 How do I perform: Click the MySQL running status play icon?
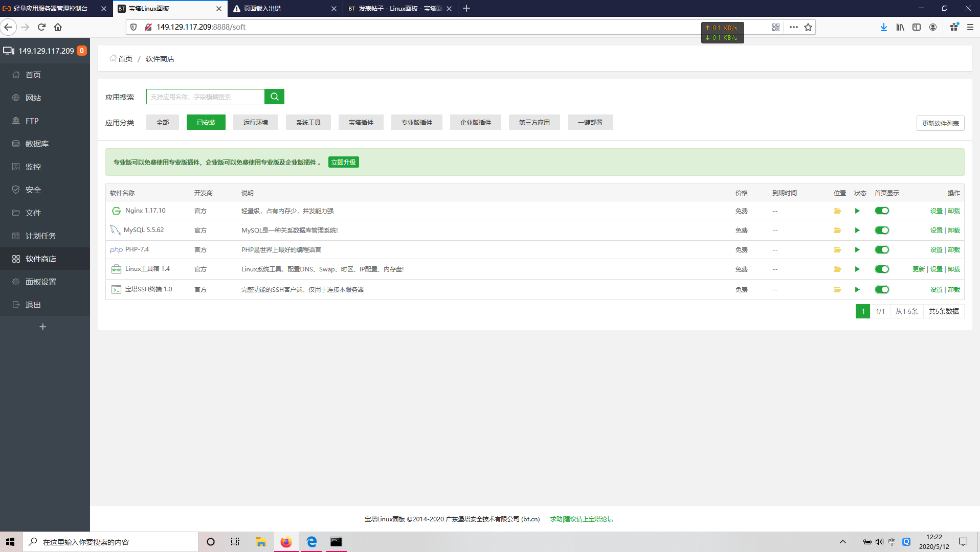coord(857,230)
